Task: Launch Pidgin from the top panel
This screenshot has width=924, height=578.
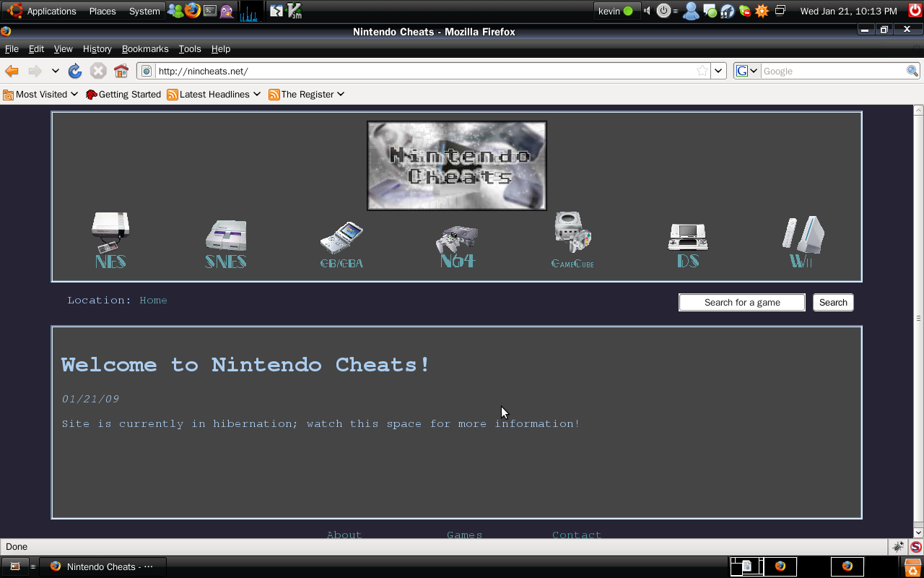Action: coord(227,11)
